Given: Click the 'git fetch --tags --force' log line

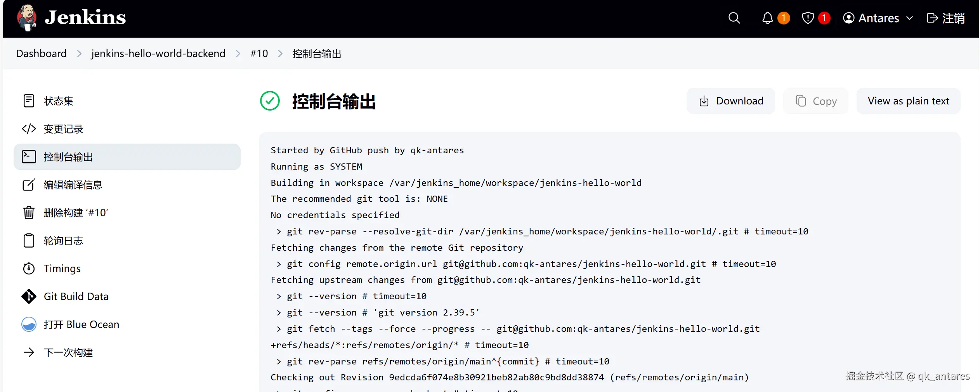Looking at the screenshot, I should point(518,329).
